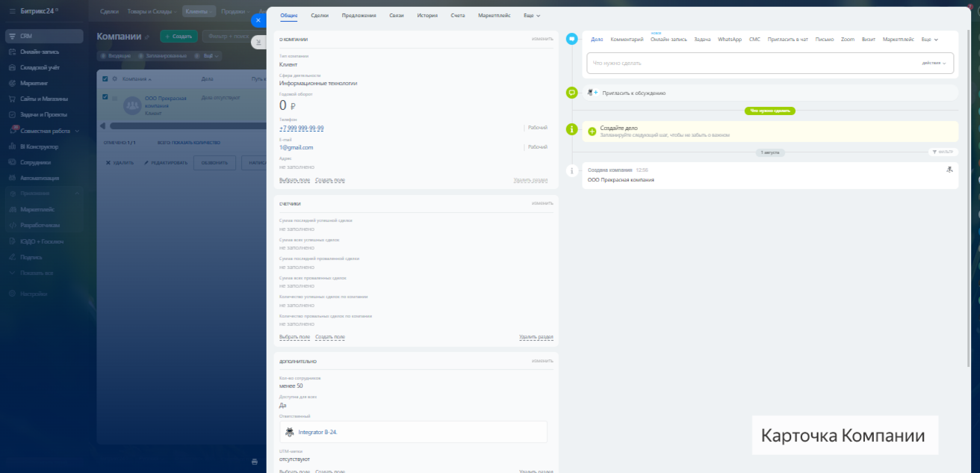Toggle the select-all checkbox in Компании header
This screenshot has height=473, width=980.
coord(105,78)
